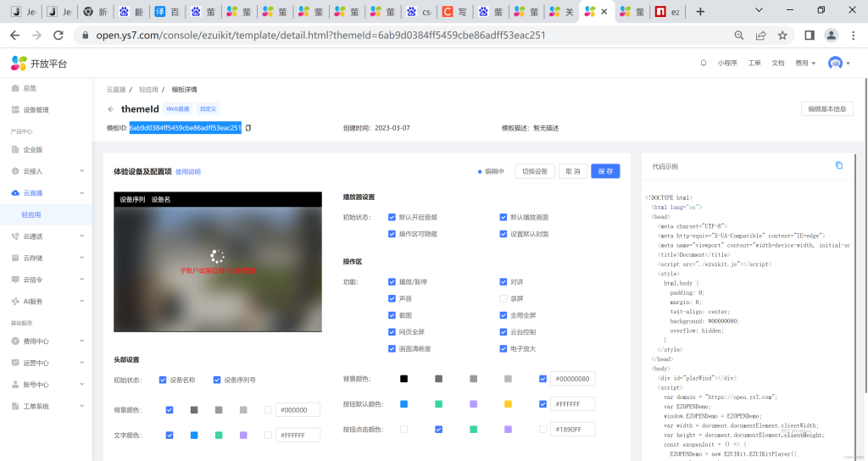Enable the 录屏 function checkbox
The width and height of the screenshot is (868, 461).
[504, 299]
